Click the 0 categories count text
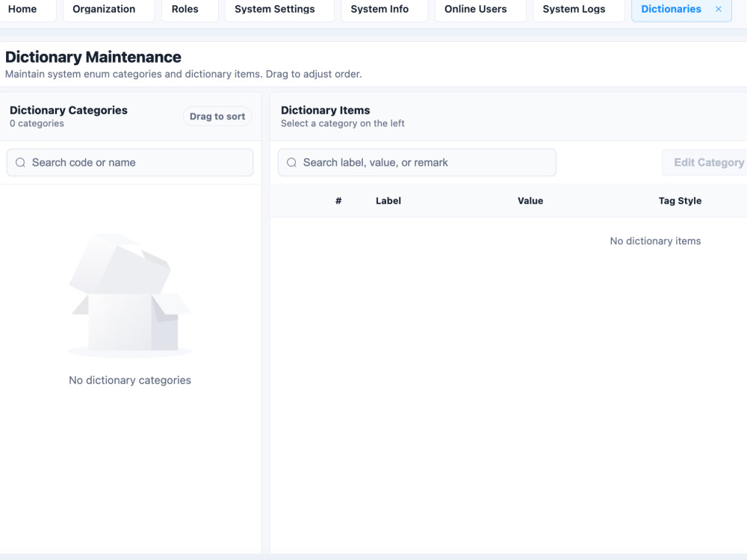 [37, 123]
